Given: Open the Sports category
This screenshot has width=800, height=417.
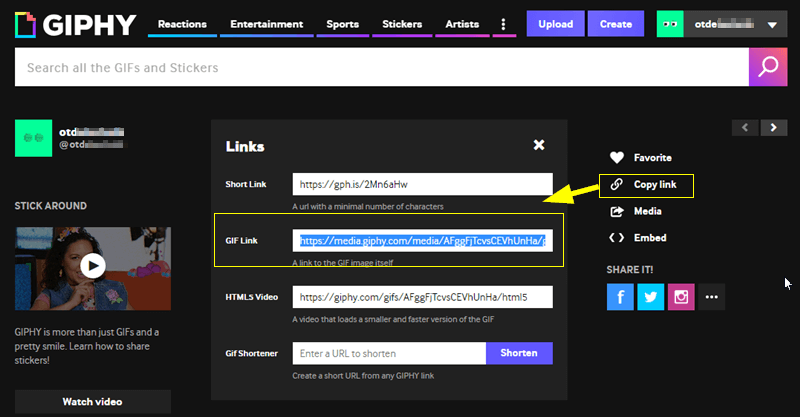Looking at the screenshot, I should [x=342, y=24].
